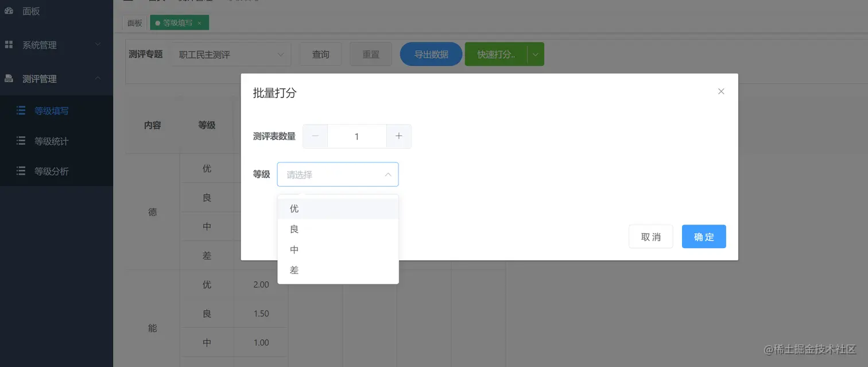Open the 测评专题 职工民主测评 dropdown
The height and width of the screenshot is (367, 868).
coord(231,55)
